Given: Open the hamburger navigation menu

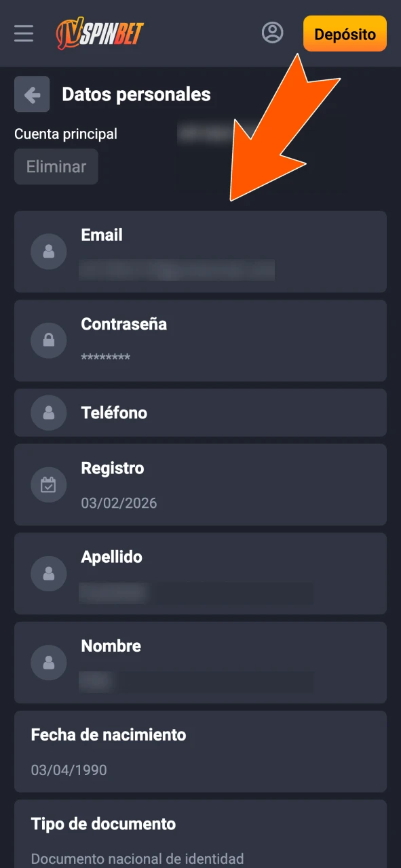Looking at the screenshot, I should click(24, 33).
